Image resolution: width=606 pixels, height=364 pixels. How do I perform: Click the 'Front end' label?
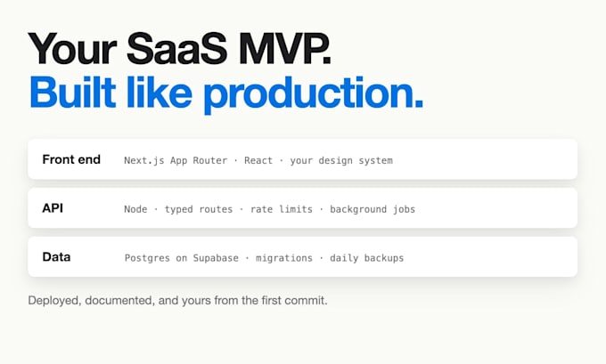[71, 159]
